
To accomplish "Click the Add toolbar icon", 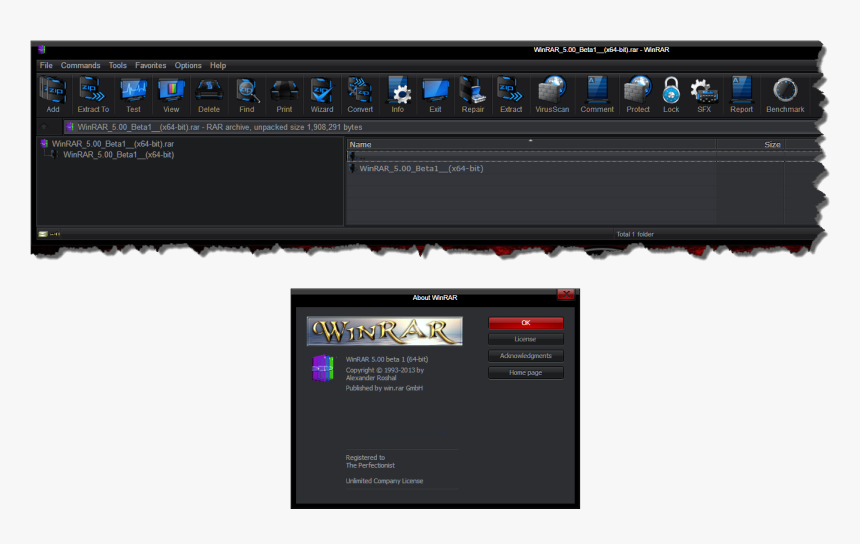I will coord(53,94).
